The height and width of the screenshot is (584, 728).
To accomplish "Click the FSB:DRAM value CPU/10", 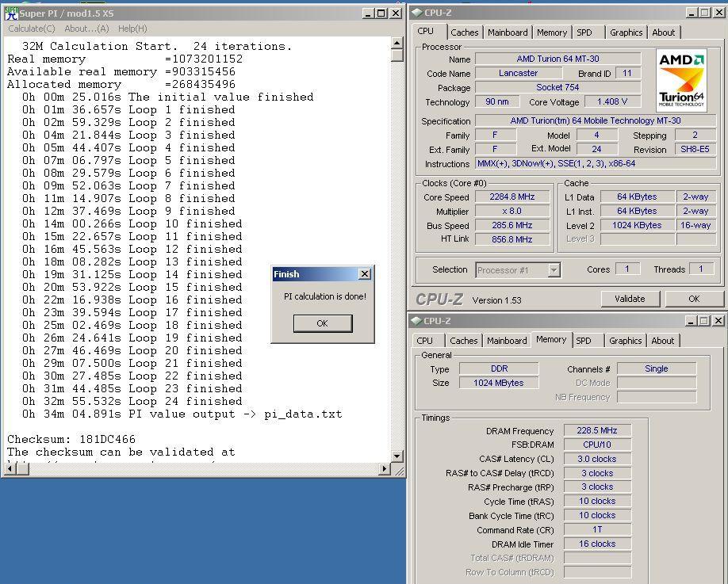I will [597, 445].
